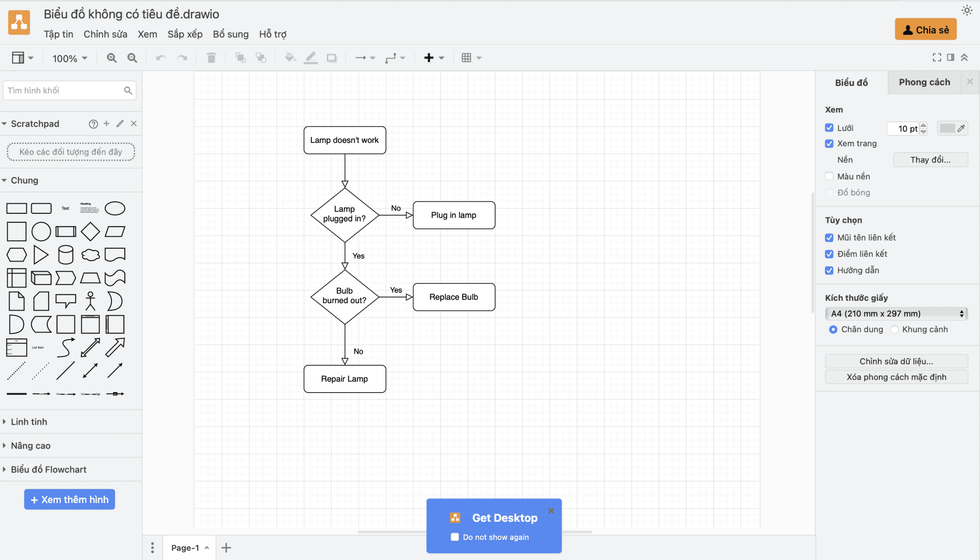The height and width of the screenshot is (560, 980).
Task: Click the Thay đổi background button
Action: coord(930,160)
